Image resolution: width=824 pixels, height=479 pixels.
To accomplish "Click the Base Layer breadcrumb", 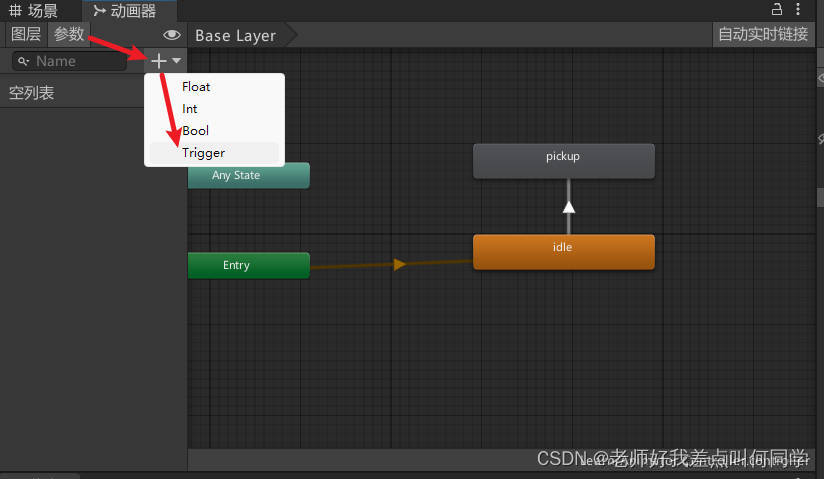I will [x=235, y=36].
